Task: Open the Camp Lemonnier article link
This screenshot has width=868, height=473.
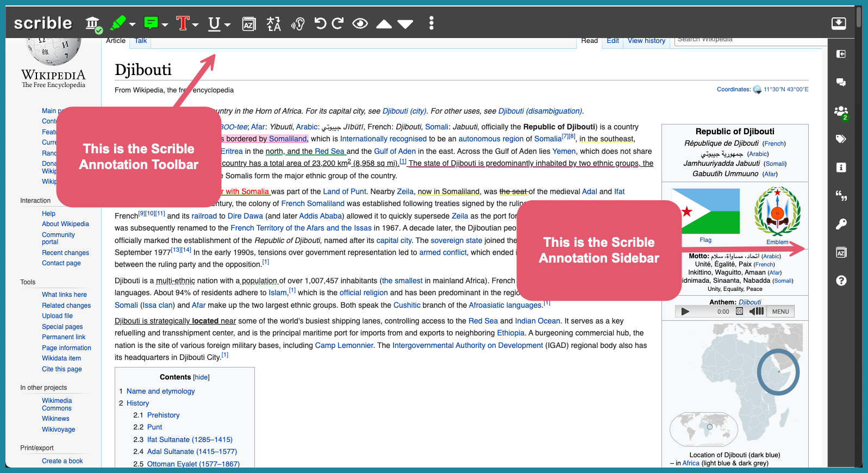Action: [x=344, y=346]
